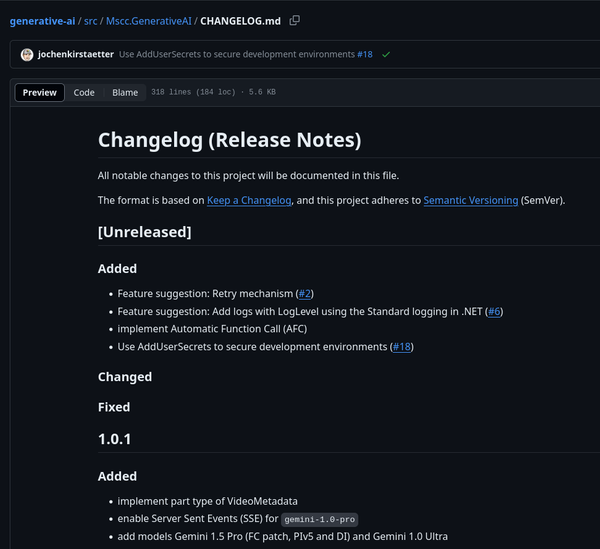The image size is (600, 549).
Task: Follow the Keep a Changelog link
Action: pyautogui.click(x=249, y=200)
